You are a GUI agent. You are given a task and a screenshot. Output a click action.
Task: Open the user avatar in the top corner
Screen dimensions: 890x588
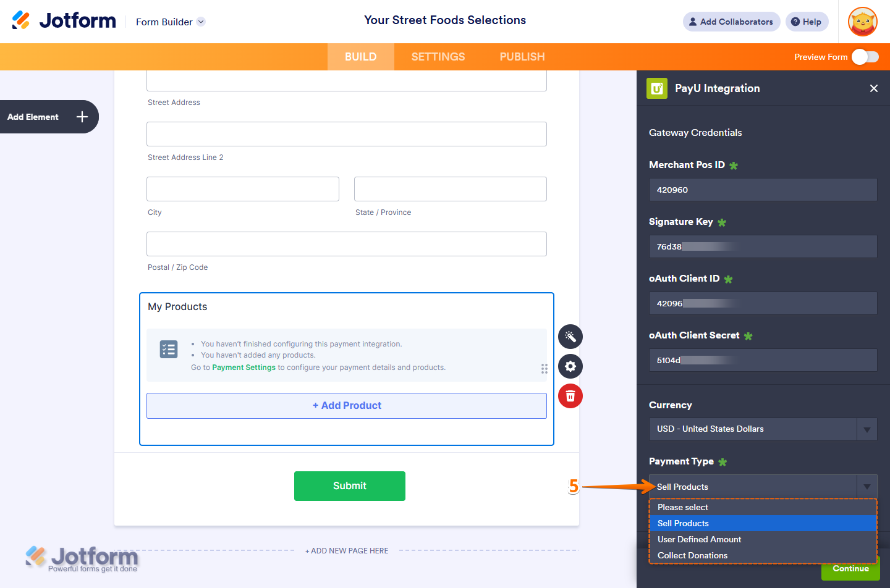click(x=862, y=22)
